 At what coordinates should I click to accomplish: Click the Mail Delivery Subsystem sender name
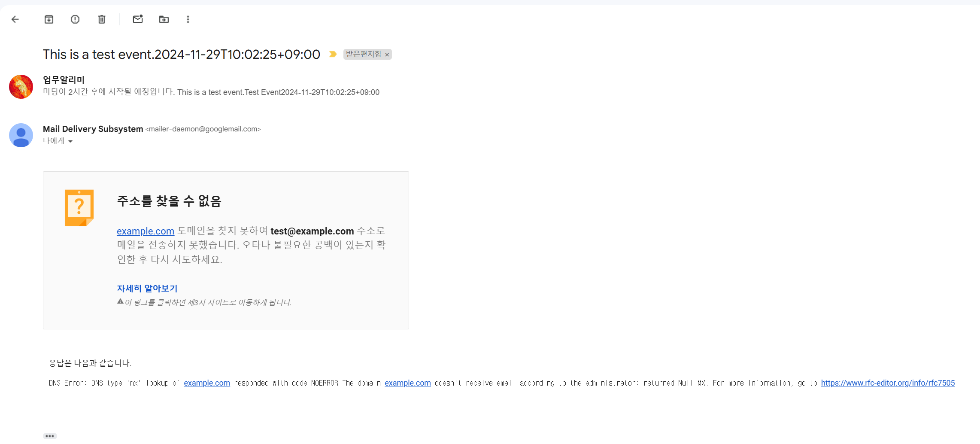pos(93,129)
